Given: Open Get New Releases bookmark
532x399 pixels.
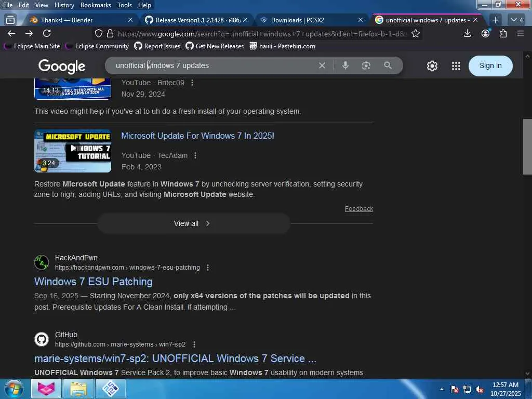Looking at the screenshot, I should (x=215, y=46).
